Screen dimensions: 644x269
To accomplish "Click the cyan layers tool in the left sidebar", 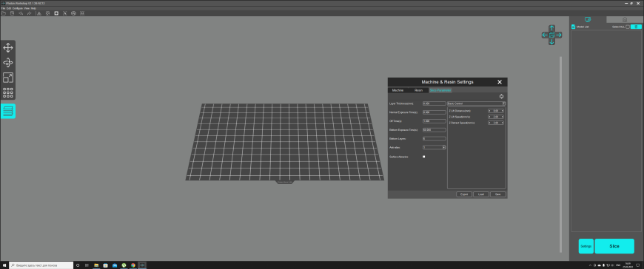I will (x=8, y=111).
